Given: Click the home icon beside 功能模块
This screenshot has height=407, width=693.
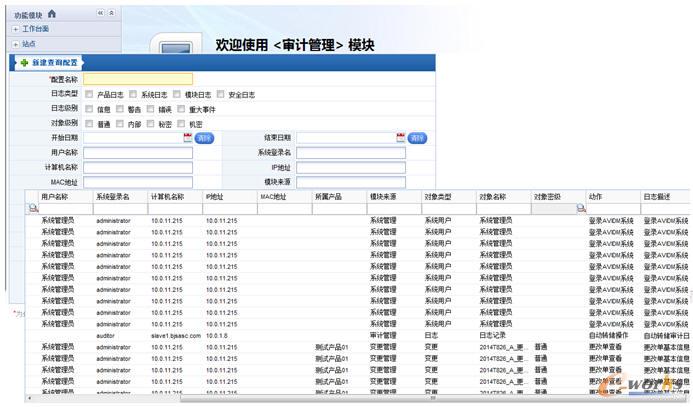Looking at the screenshot, I should click(52, 14).
